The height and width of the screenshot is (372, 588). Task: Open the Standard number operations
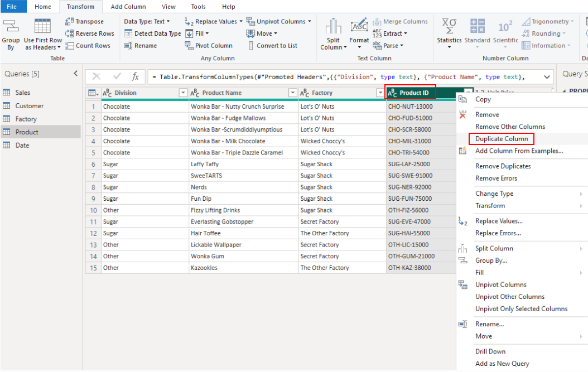(x=477, y=33)
